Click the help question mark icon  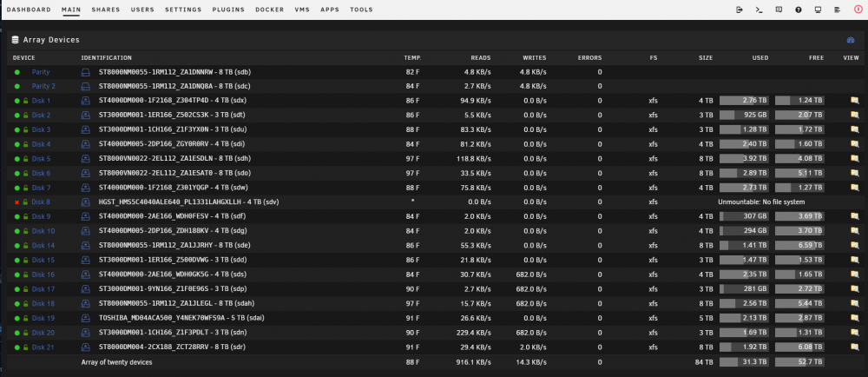(x=799, y=10)
